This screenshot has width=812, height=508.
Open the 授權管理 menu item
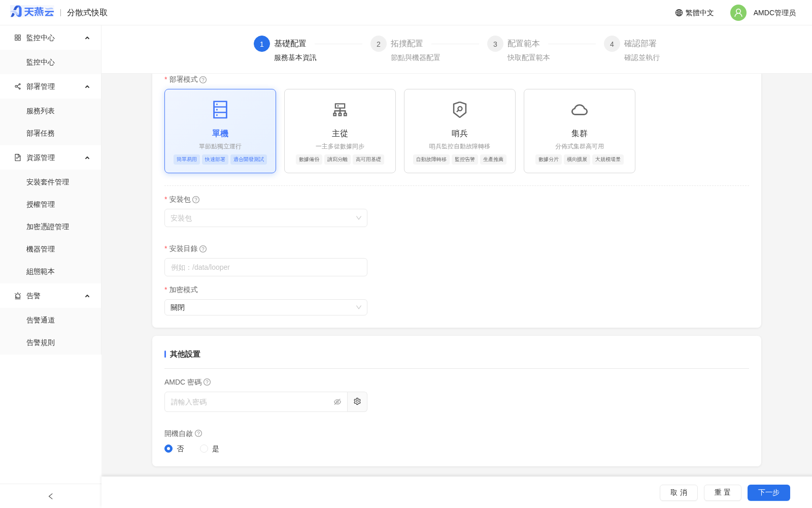(51, 204)
